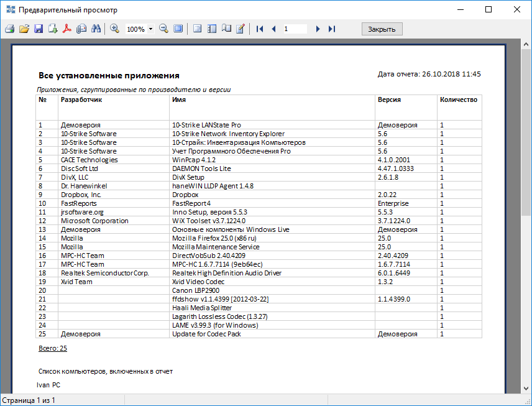Toggle the report outline panel
This screenshot has width=532, height=406.
tap(197, 29)
